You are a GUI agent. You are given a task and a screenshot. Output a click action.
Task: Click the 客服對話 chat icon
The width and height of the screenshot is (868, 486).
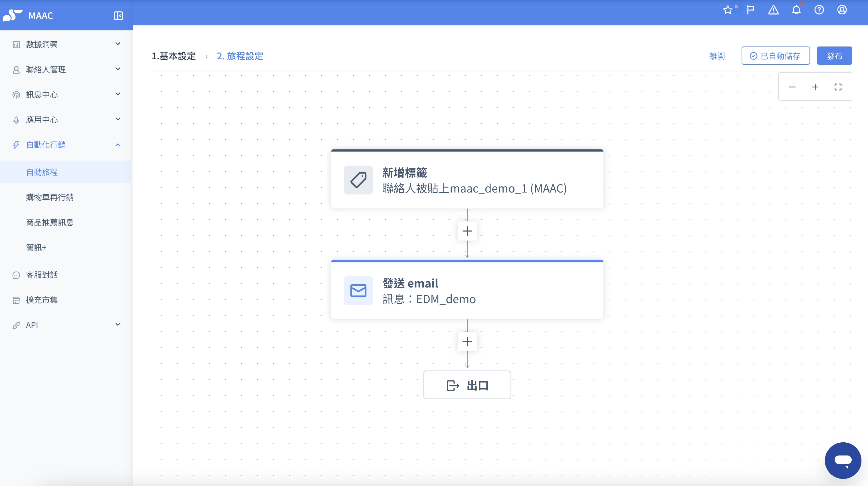tap(16, 275)
